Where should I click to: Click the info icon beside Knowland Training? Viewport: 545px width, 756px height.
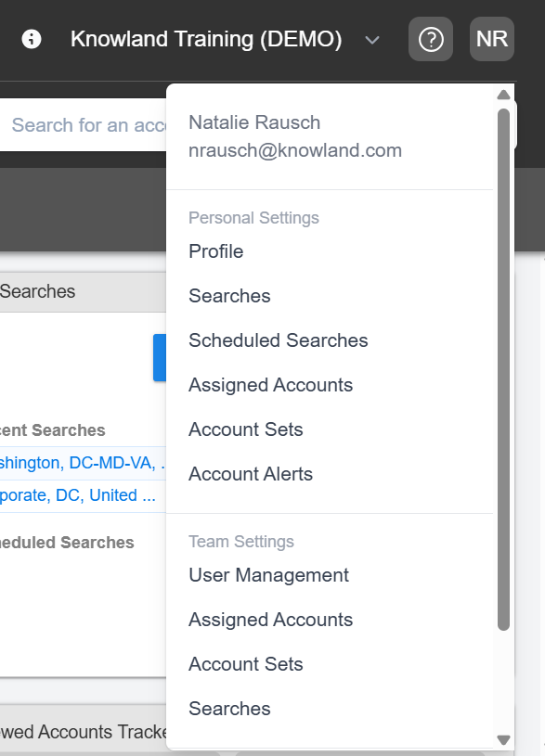[x=32, y=39]
